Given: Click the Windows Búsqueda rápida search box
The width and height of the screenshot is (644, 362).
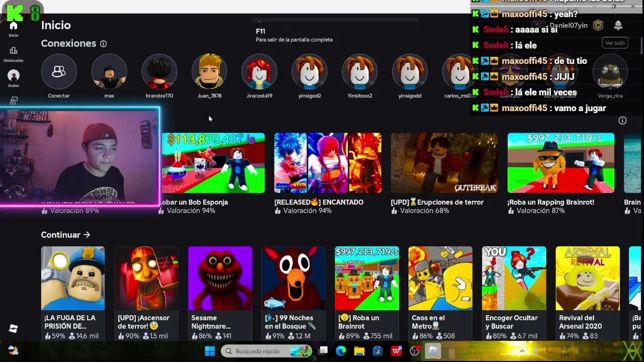Looking at the screenshot, I should [x=266, y=351].
